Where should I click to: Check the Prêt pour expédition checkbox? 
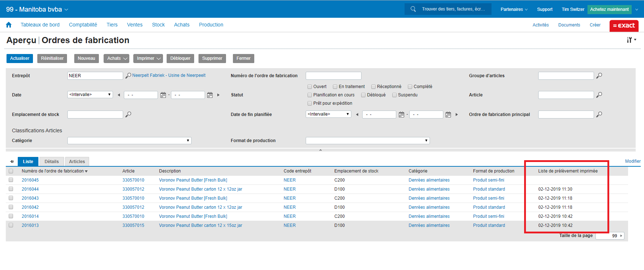point(310,103)
